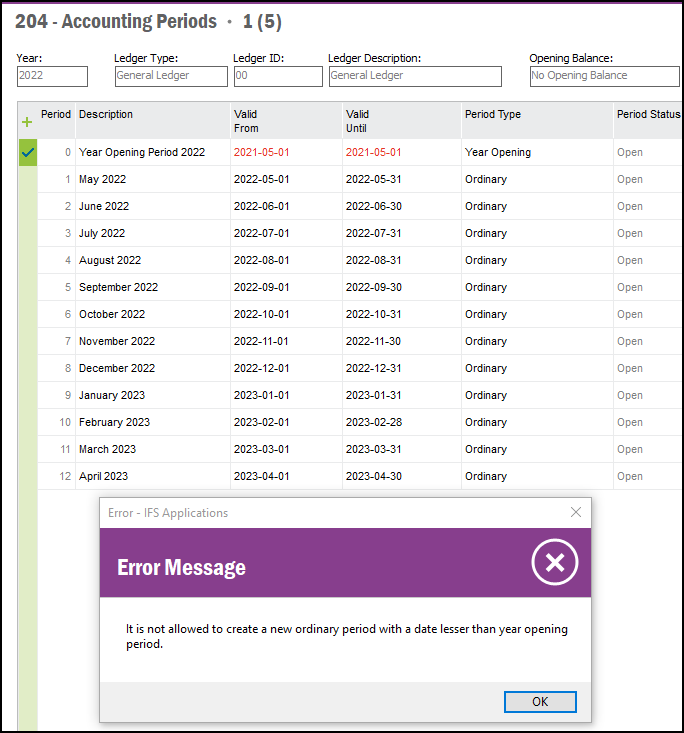Click the Opening Balance field
Image resolution: width=684 pixels, height=733 pixels.
click(x=605, y=76)
